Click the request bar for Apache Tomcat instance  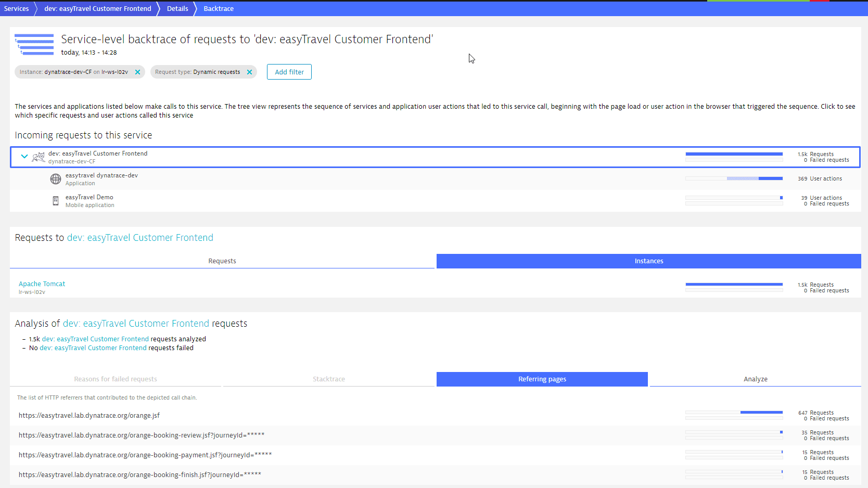[734, 285]
